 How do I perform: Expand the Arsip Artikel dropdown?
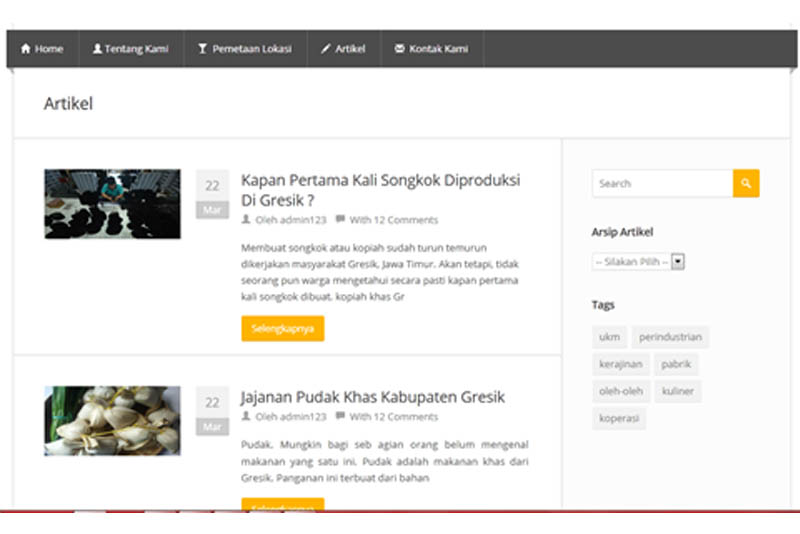pos(638,262)
